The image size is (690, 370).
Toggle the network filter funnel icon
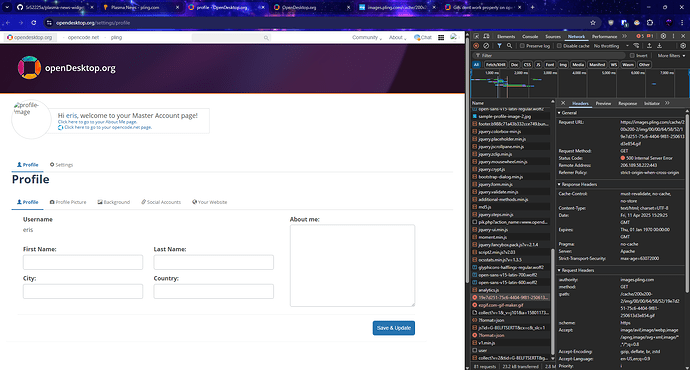tap(499, 46)
